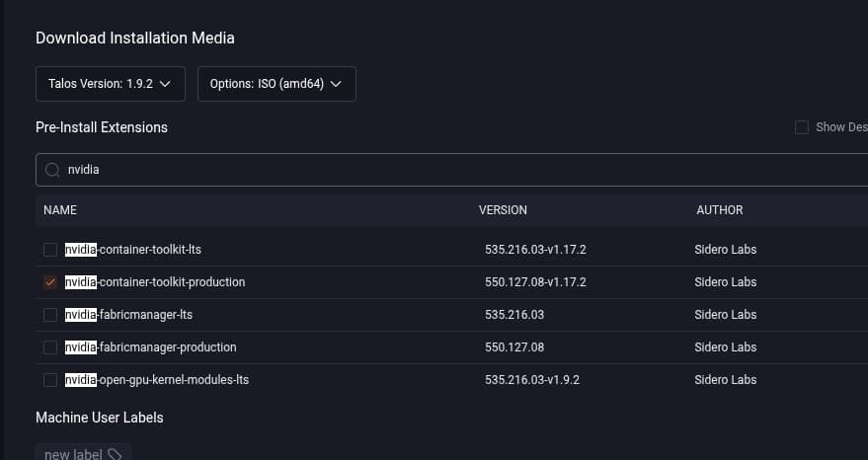Click the tag icon beside new label

tap(115, 454)
